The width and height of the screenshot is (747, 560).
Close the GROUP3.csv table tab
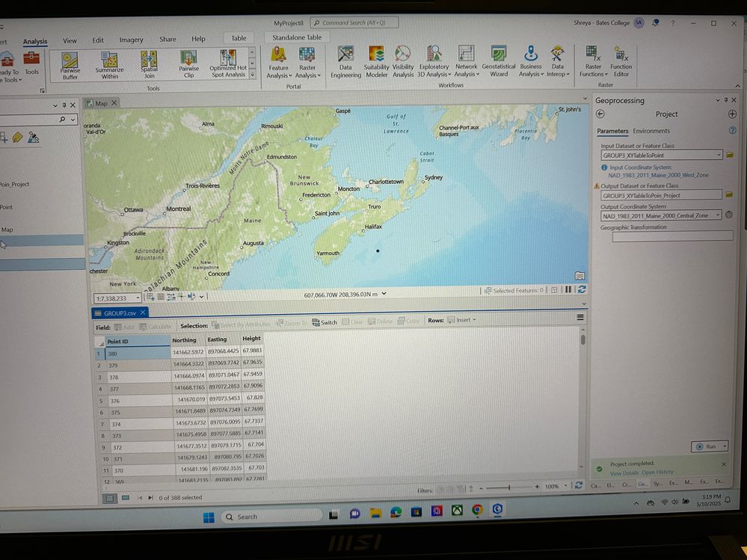coord(142,313)
